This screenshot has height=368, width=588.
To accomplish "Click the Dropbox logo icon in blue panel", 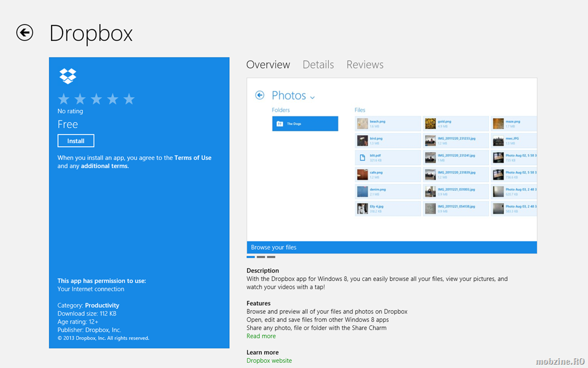I will click(x=68, y=76).
